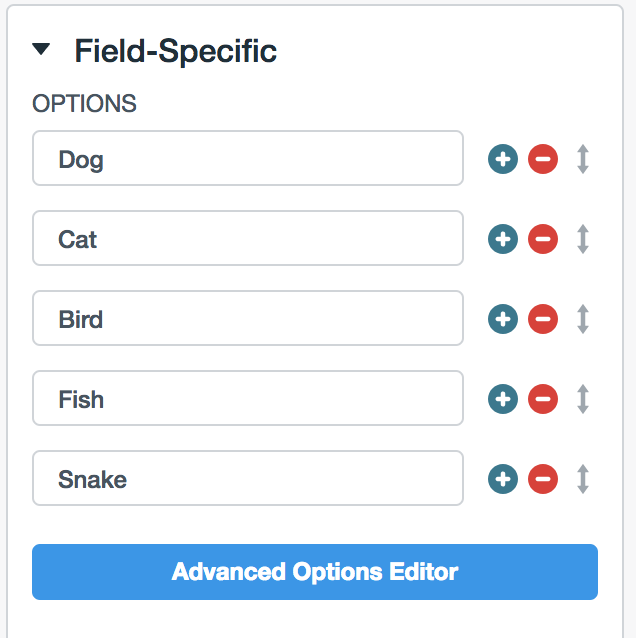Viewport: 636px width, 638px height.
Task: Click the plus icon beside Bird
Action: pos(503,319)
